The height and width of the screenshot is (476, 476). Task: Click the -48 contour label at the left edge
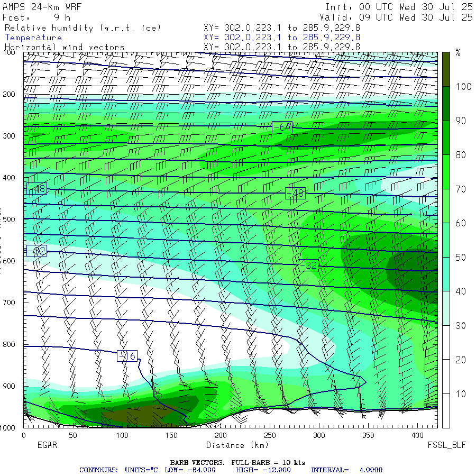click(x=36, y=189)
